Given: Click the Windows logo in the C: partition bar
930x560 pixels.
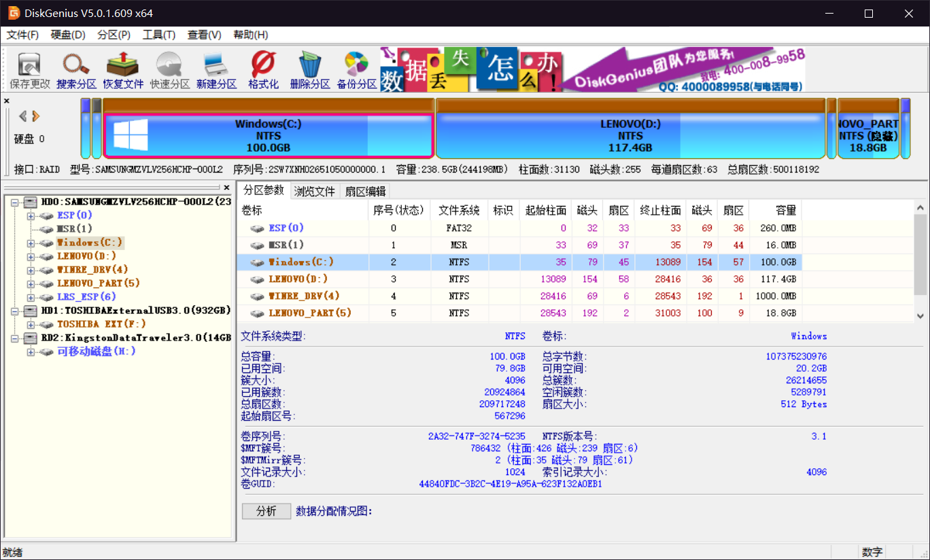Looking at the screenshot, I should pyautogui.click(x=131, y=135).
